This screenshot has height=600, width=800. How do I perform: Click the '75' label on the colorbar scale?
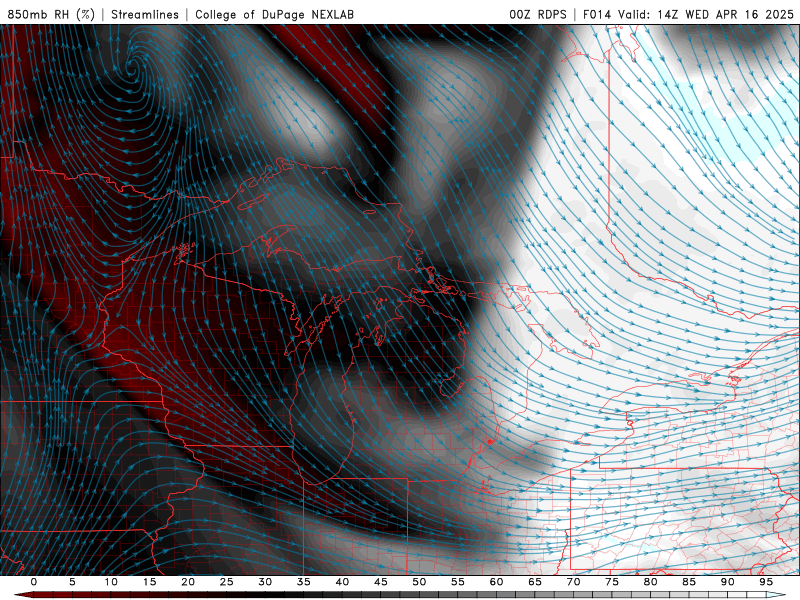click(612, 582)
